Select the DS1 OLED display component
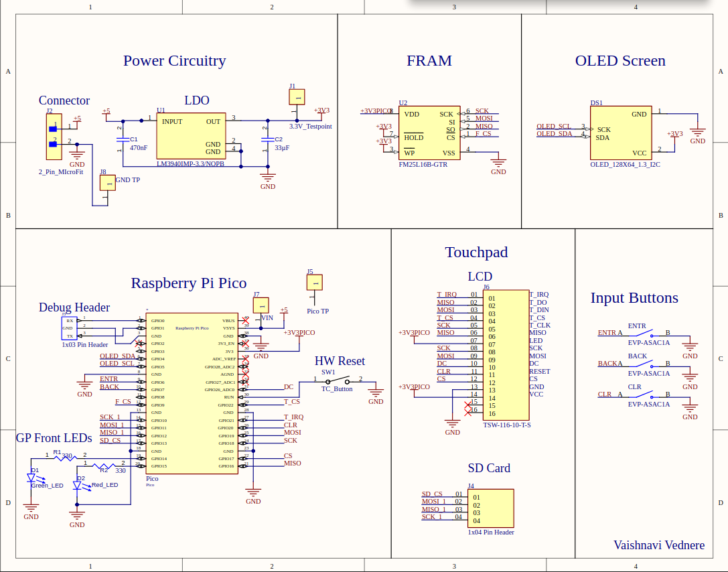The height and width of the screenshot is (572, 728). point(621,133)
